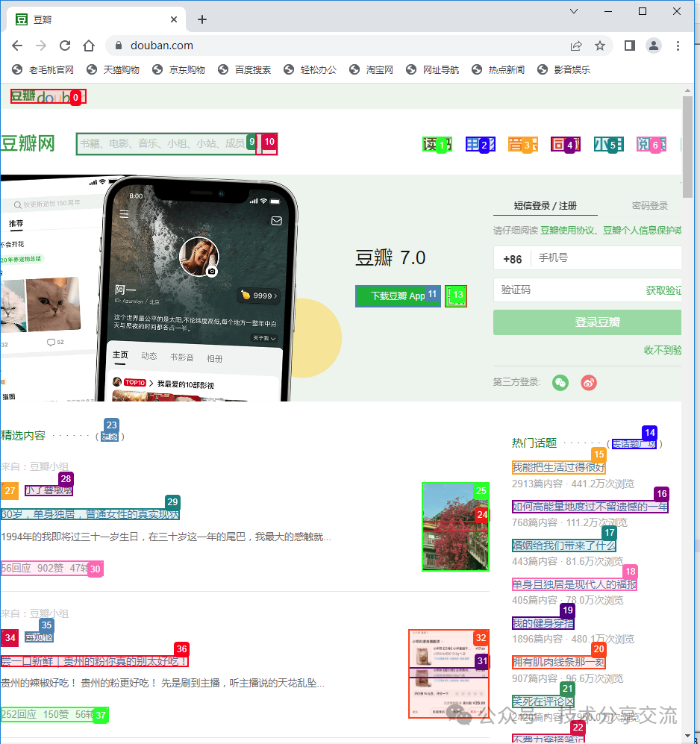This screenshot has width=700, height=744.
Task: Open 百度搜索 bookmark
Action: (x=245, y=69)
